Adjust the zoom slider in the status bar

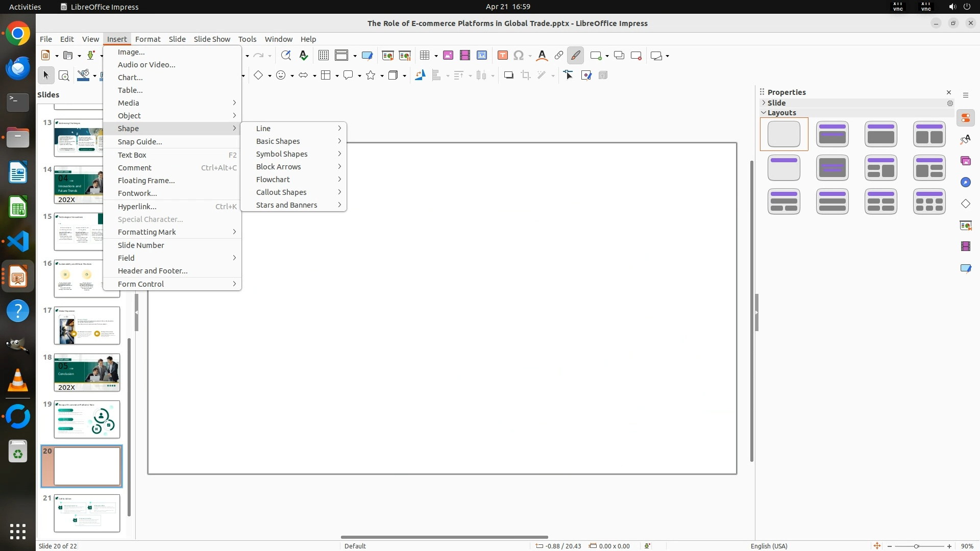[x=917, y=546]
